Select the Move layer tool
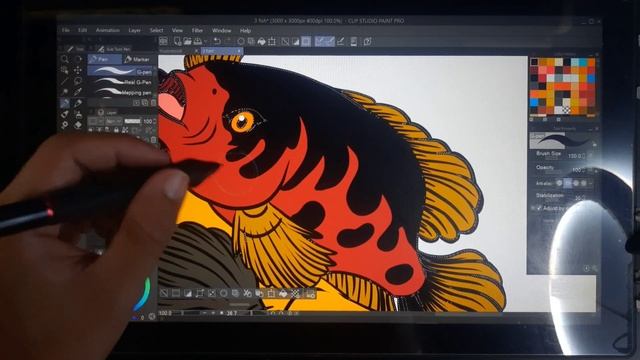640x360 pixels. [78, 70]
